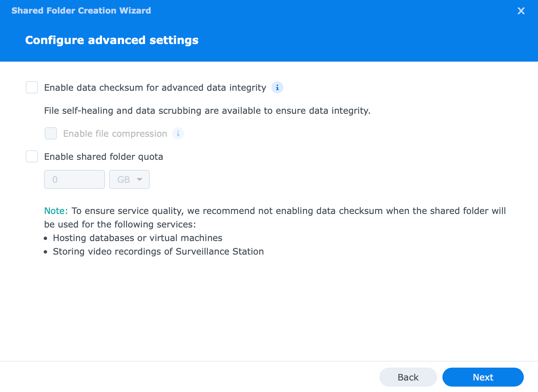The width and height of the screenshot is (538, 392).
Task: Click the "Configure advanced settings" heading
Action: point(112,40)
